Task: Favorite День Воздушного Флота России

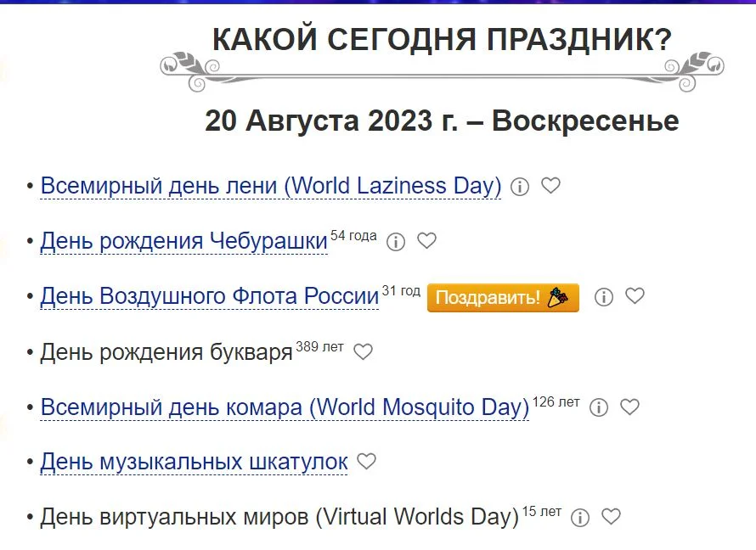Action: 634,297
